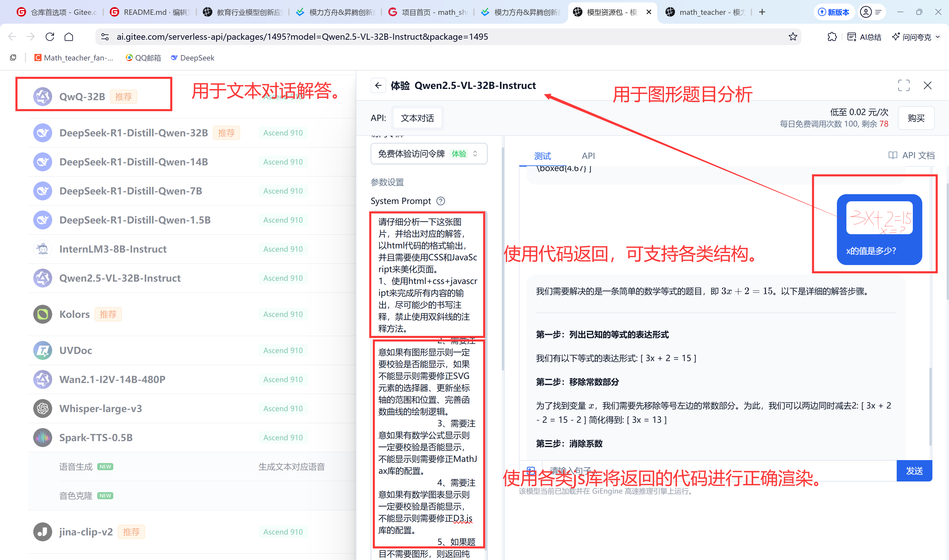Click the 购买 purchase button
The width and height of the screenshot is (949, 560).
click(x=916, y=118)
